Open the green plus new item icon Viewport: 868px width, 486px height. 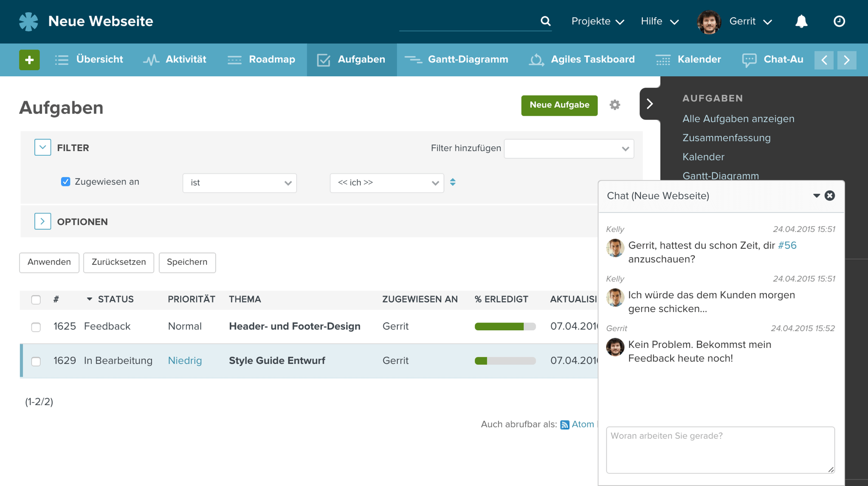pos(29,60)
